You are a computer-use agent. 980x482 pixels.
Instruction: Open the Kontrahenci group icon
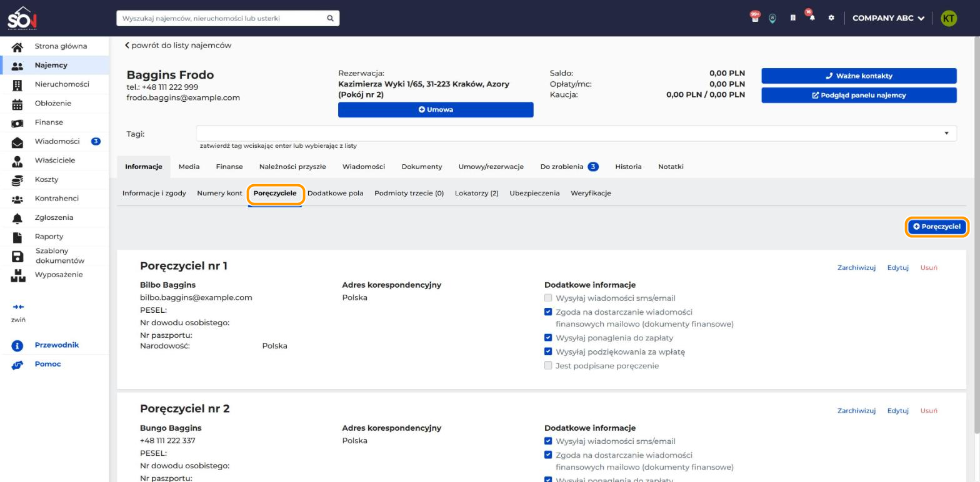pos(17,199)
